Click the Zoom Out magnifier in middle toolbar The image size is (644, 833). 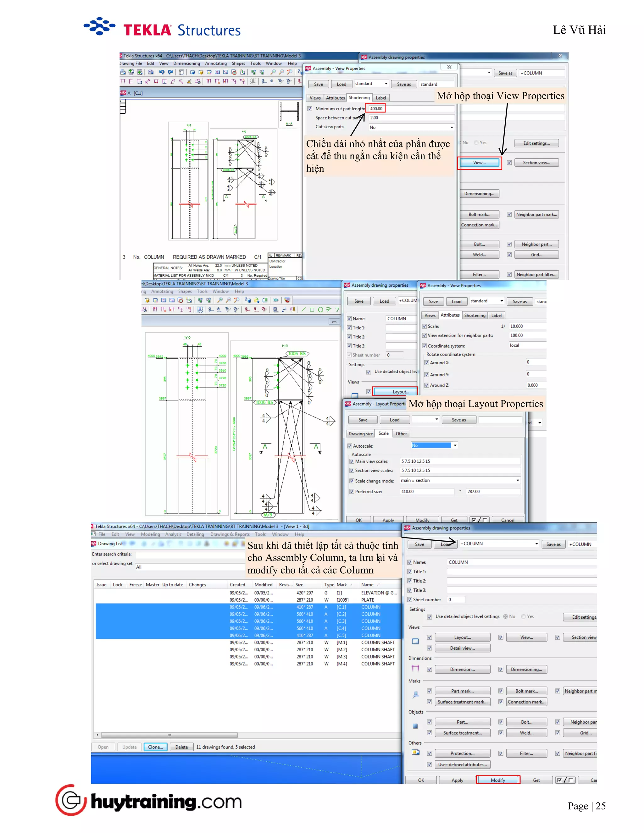pos(228,300)
